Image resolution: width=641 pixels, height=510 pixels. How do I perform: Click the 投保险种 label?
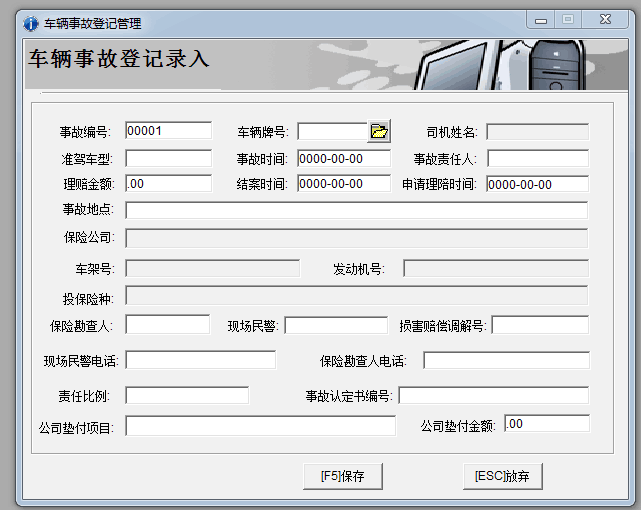pos(88,299)
